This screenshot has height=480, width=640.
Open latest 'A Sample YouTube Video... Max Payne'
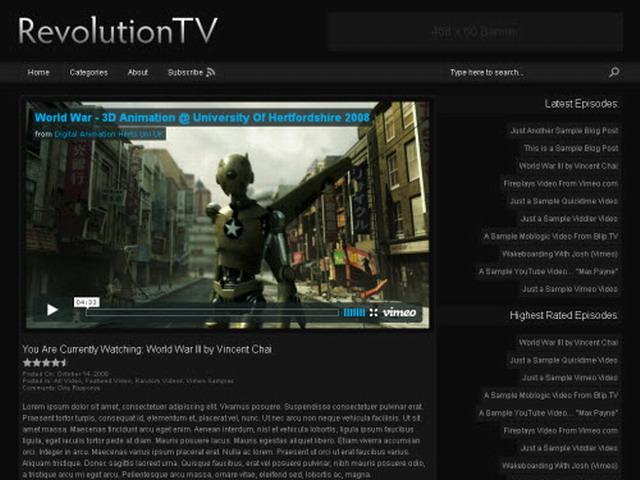548,271
